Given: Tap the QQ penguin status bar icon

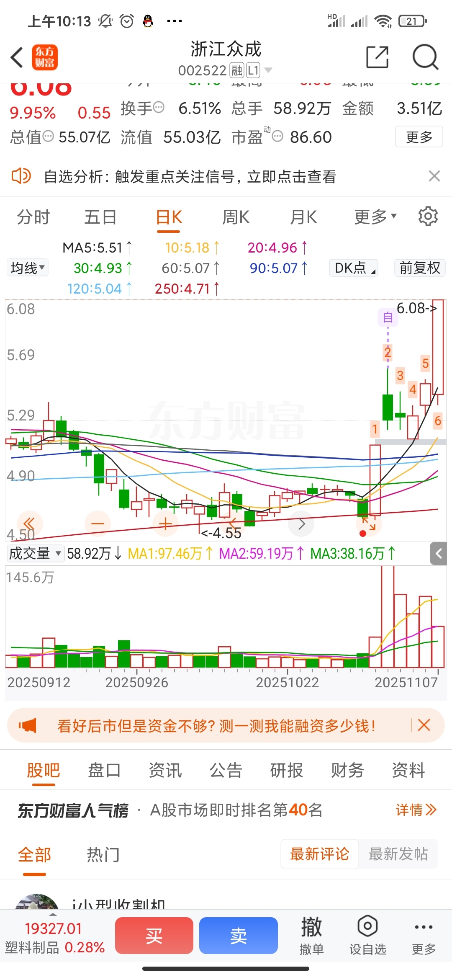Looking at the screenshot, I should 148,21.
